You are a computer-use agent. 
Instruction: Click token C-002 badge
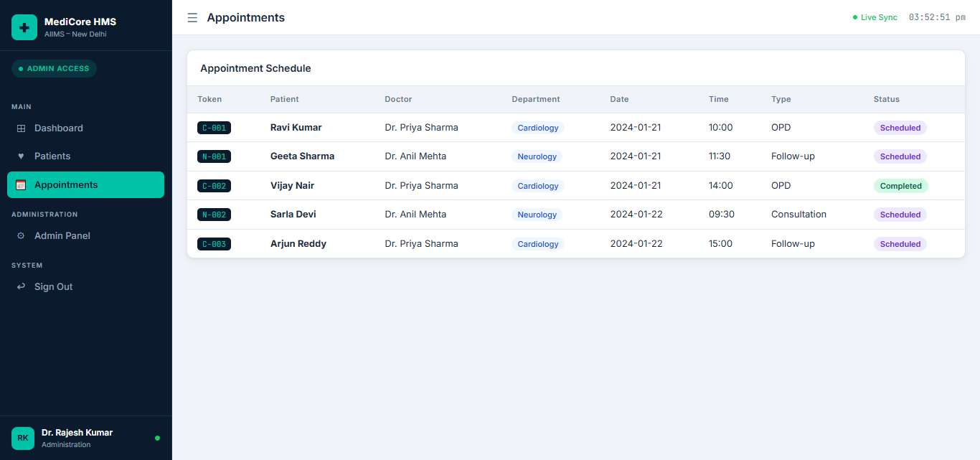tap(214, 186)
